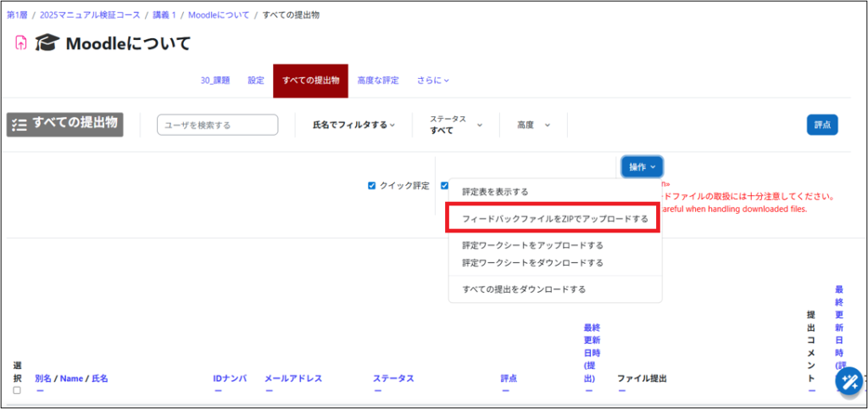Open the 設定 tab
This screenshot has width=868, height=409.
click(x=256, y=81)
